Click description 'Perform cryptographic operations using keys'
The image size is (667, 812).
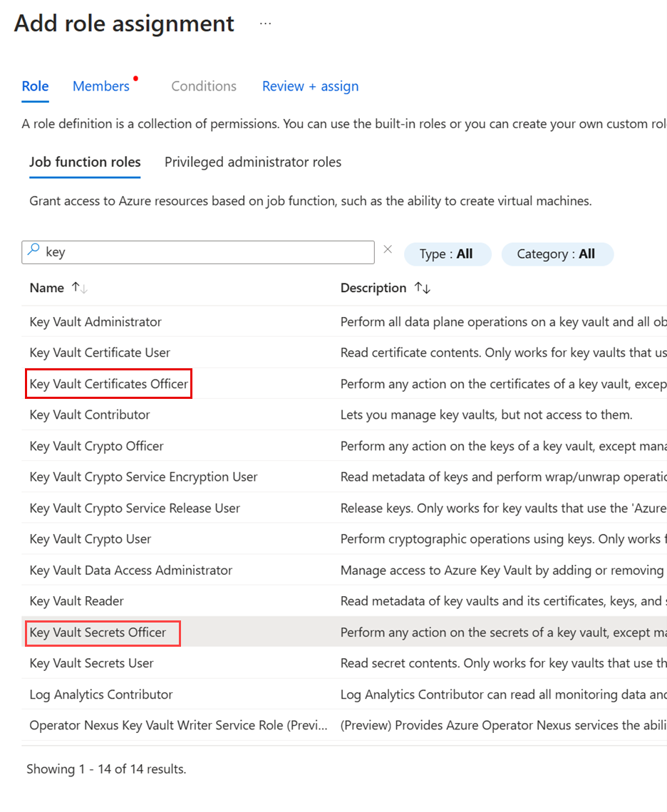click(504, 539)
